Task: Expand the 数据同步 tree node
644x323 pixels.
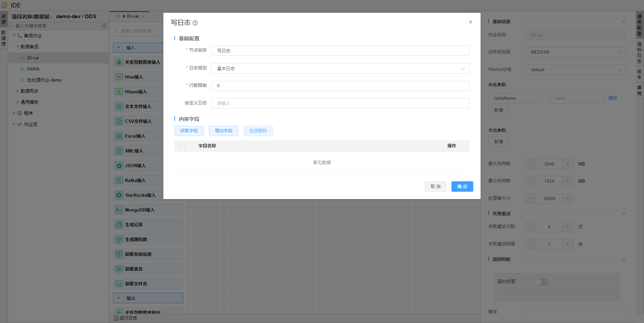Action: [18, 91]
